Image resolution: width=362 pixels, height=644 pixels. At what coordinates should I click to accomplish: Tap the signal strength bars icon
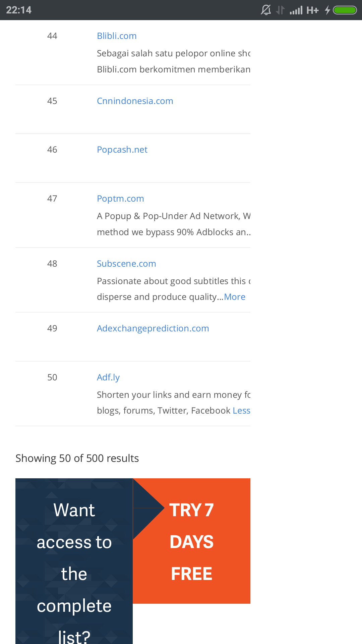(296, 10)
